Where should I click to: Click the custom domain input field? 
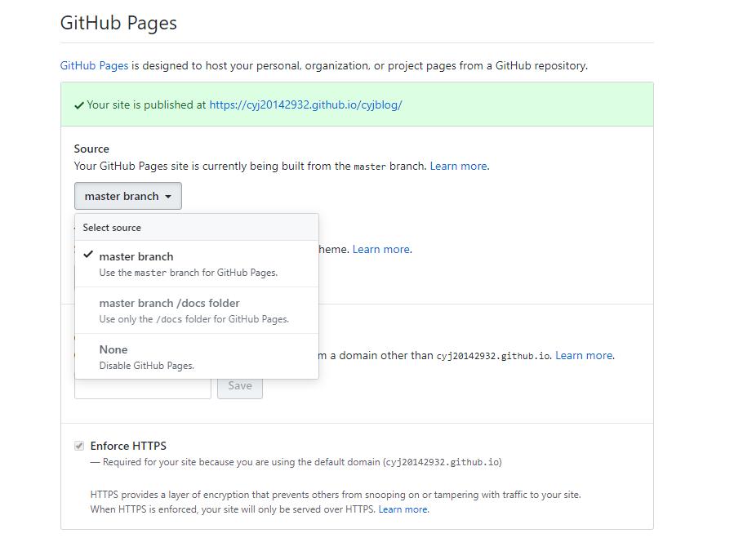click(143, 388)
